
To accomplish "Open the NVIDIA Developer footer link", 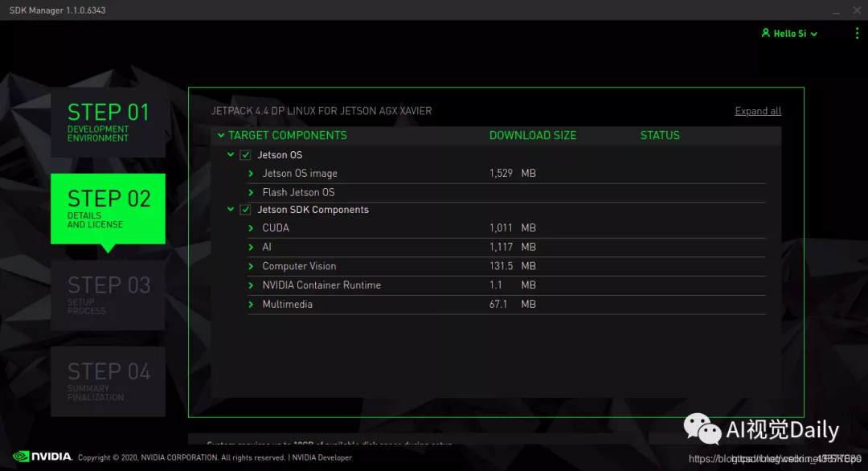I will tap(321, 457).
